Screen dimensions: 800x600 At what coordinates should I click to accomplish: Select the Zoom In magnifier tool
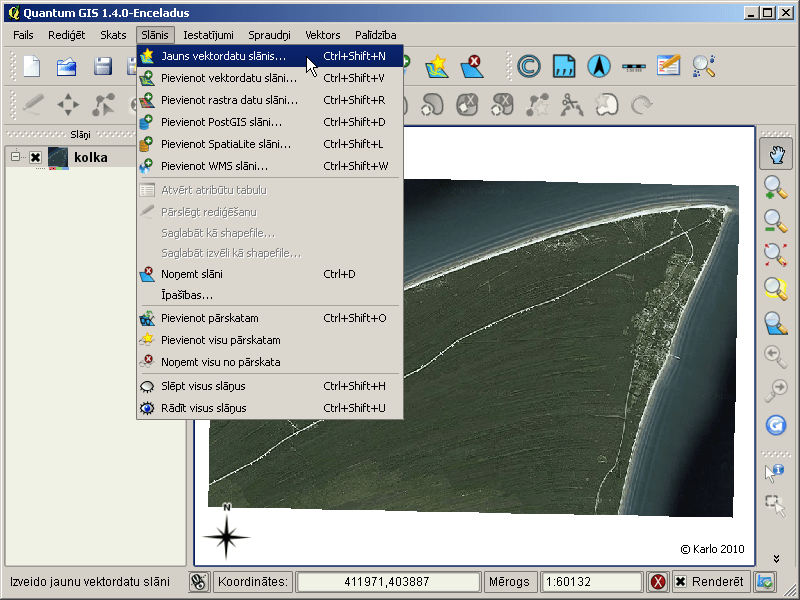click(x=776, y=187)
